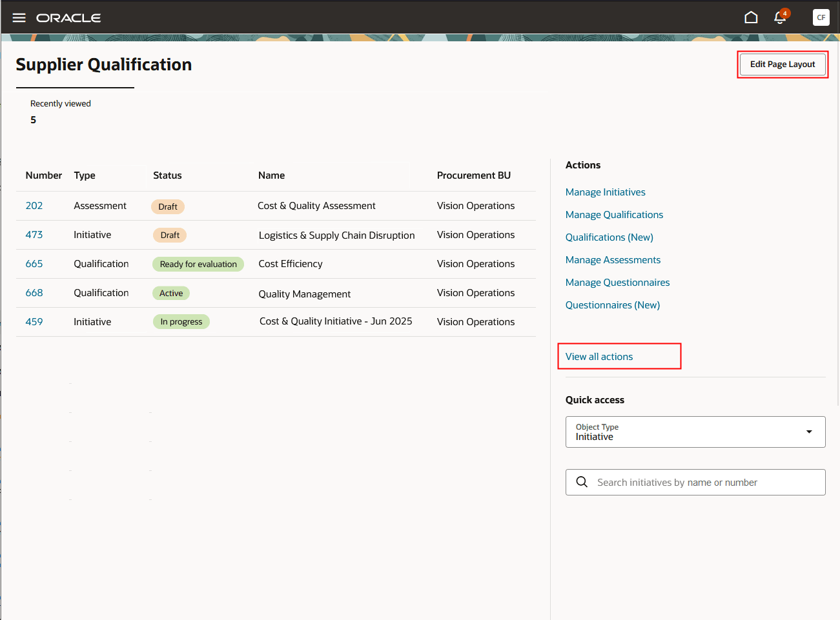Click the Procurement BU column header
The width and height of the screenshot is (840, 620).
[473, 175]
